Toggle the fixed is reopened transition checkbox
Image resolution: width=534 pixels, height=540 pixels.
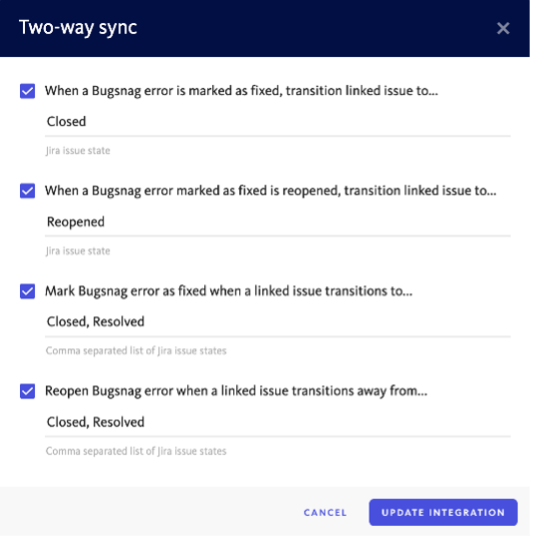[x=27, y=191]
